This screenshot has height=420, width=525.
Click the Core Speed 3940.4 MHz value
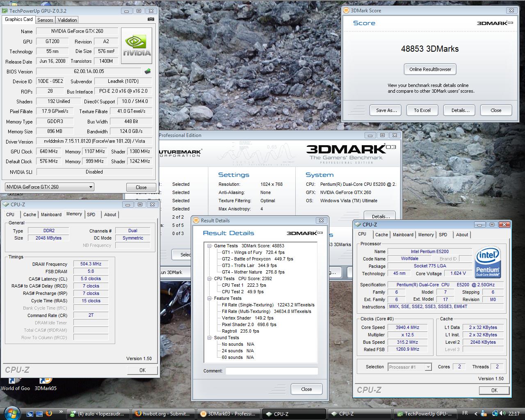point(407,327)
